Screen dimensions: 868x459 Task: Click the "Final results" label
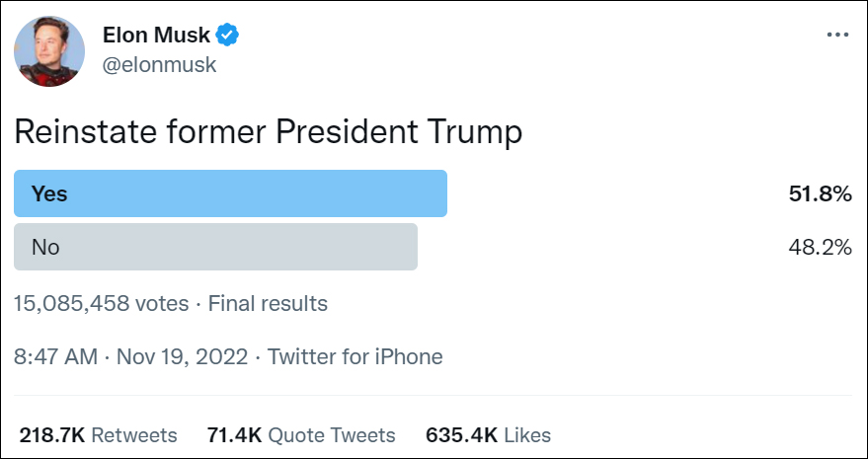(x=268, y=303)
